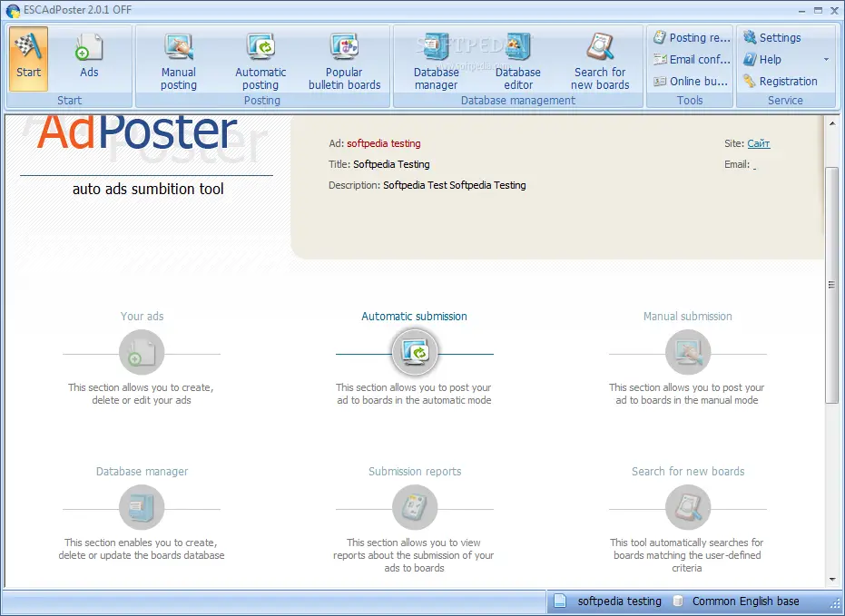Click the document icon in status bar
The image size is (845, 616).
coord(561,601)
